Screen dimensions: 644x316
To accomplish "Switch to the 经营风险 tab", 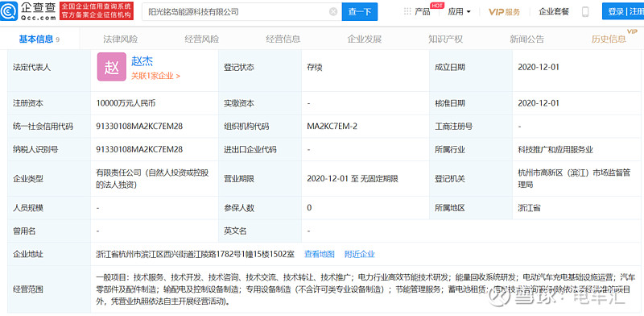I will tap(202, 39).
